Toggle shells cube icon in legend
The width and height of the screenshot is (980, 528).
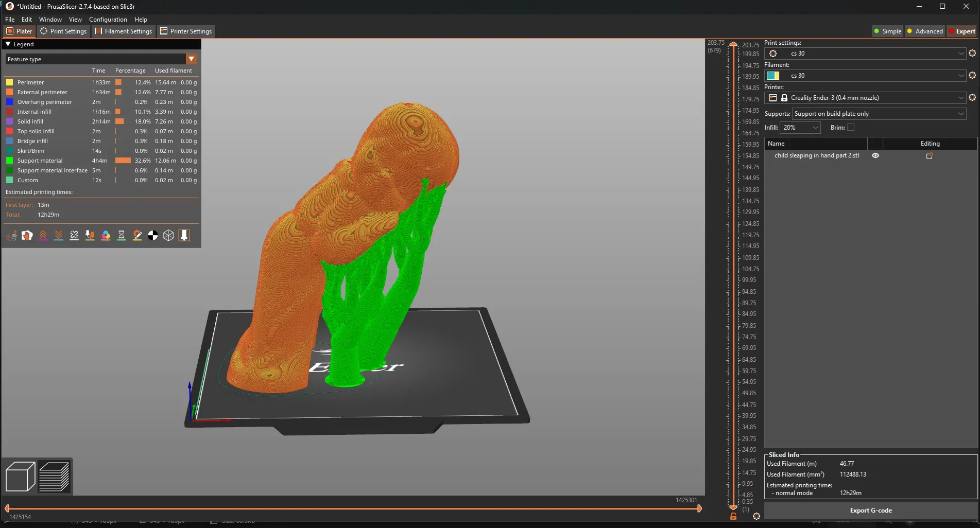(x=168, y=236)
